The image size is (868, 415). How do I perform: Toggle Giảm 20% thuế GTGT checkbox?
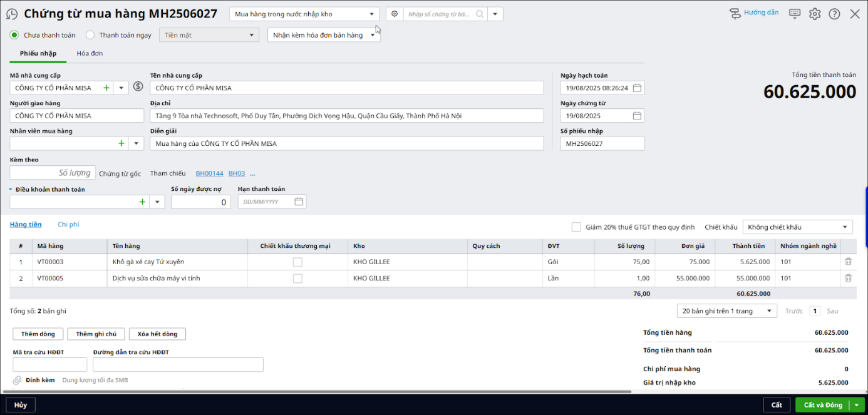pyautogui.click(x=576, y=227)
